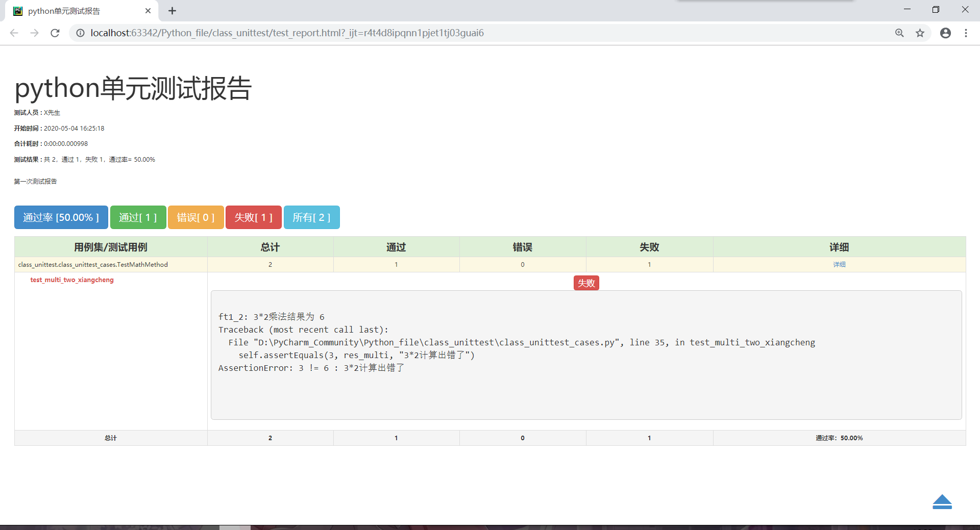Restore down the Chrome window
This screenshot has width=980, height=530.
tap(936, 10)
